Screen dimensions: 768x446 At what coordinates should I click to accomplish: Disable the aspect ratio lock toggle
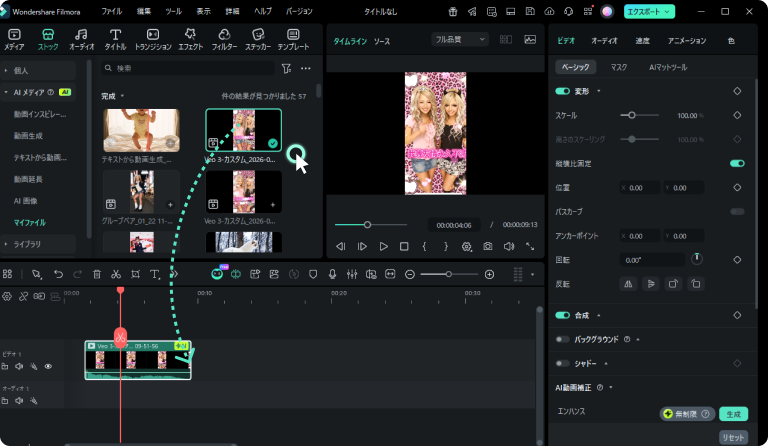(737, 163)
